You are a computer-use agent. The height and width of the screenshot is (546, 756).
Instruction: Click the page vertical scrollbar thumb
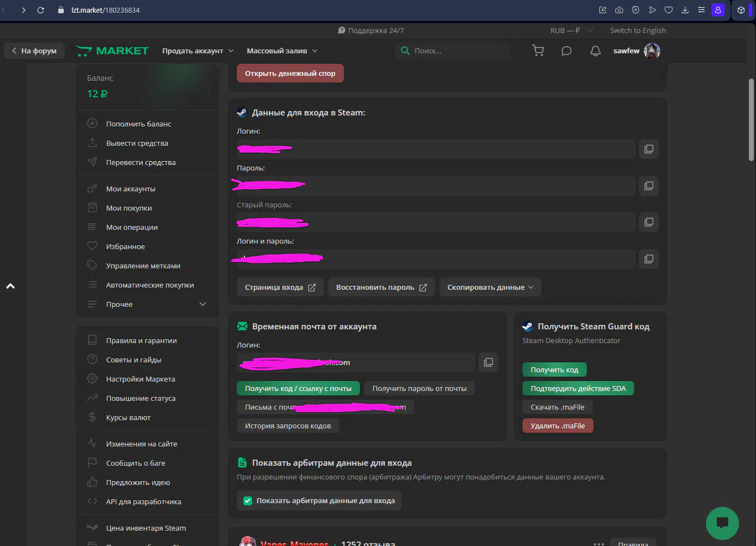[x=751, y=120]
